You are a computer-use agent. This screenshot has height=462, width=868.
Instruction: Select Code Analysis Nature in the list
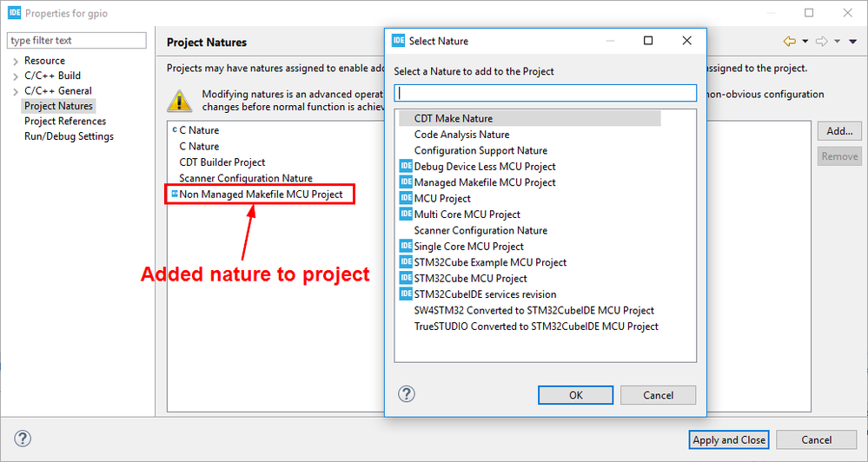461,135
